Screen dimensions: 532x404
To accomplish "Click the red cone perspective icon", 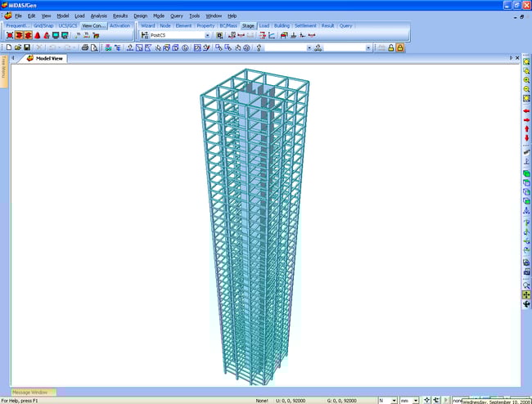I will click(38, 35).
